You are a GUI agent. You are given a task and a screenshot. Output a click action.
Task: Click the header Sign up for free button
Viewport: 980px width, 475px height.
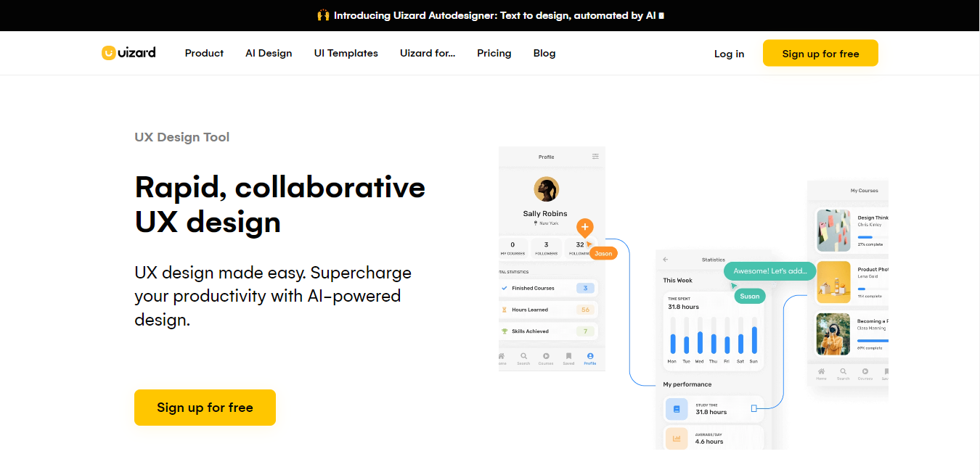(x=820, y=53)
